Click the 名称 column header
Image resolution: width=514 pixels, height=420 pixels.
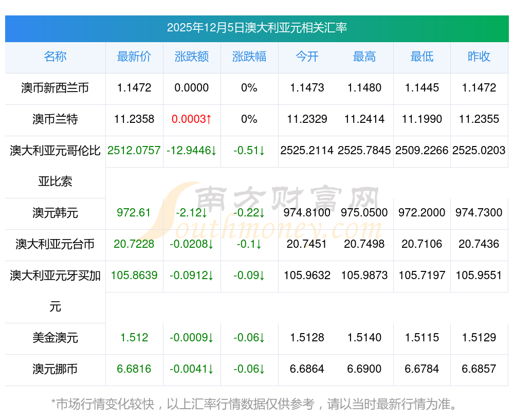[x=55, y=57]
